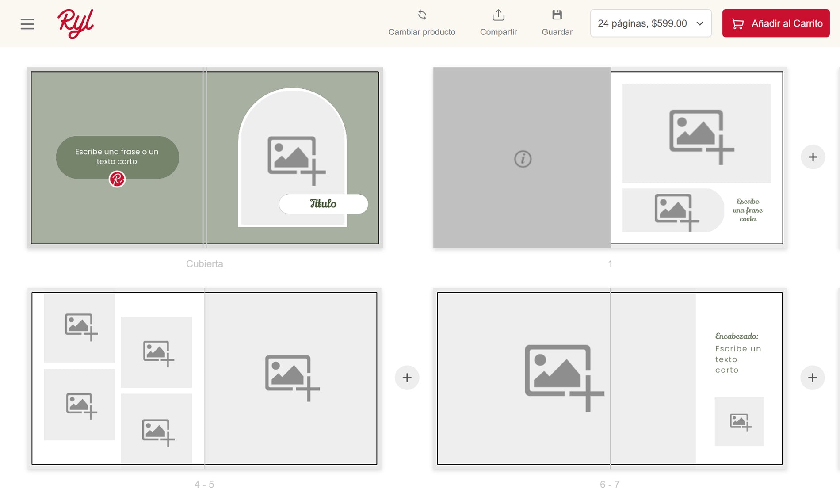This screenshot has width=840, height=504.
Task: Add pages after spread 1 with plus button
Action: tap(813, 157)
